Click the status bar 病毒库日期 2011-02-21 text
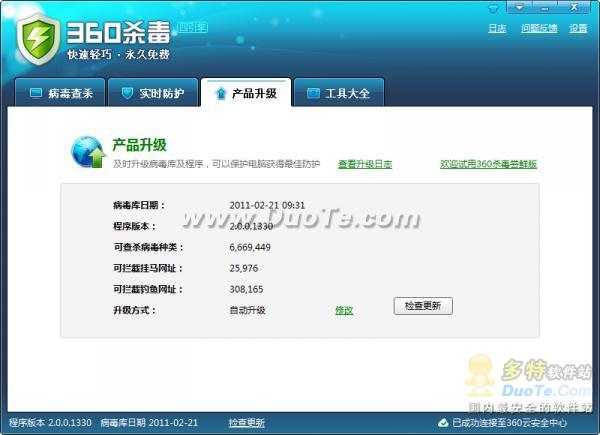The height and width of the screenshot is (435, 600). [149, 423]
